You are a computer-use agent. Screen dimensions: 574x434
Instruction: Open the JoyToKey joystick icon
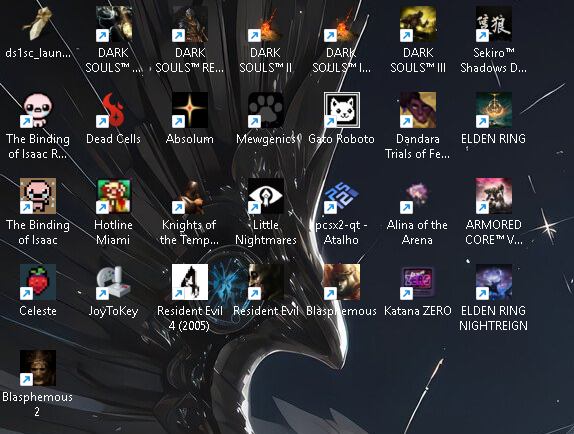coord(114,282)
